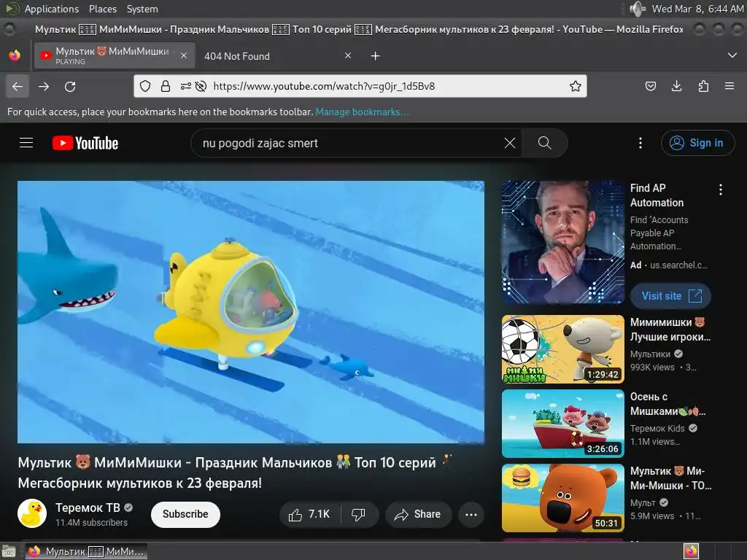
Task: Click the Firefox icon in bottom-right panel
Action: (x=691, y=551)
